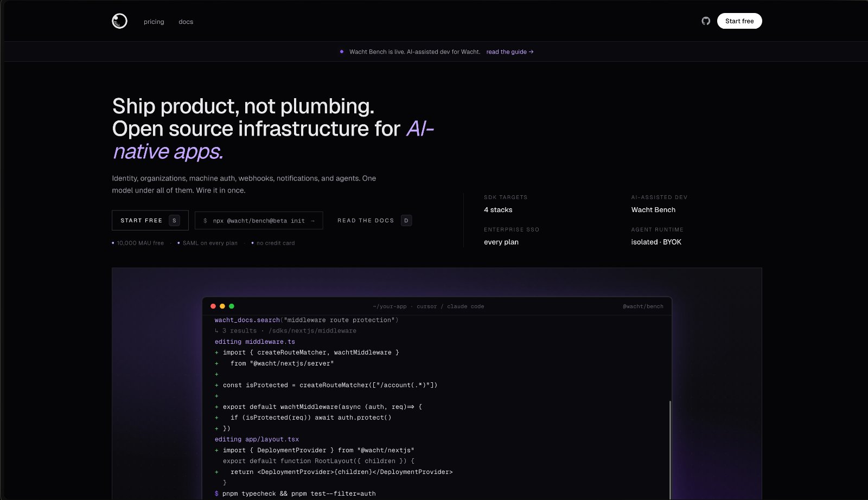Copy the npx @wacht/bench@beta init command

pos(259,220)
